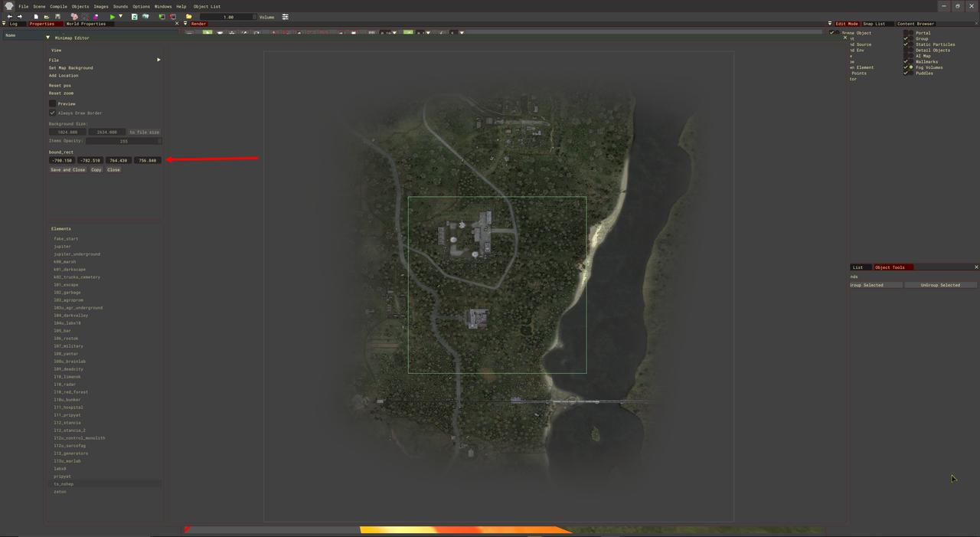
Task: Click the undo back arrow icon
Action: [x=9, y=16]
